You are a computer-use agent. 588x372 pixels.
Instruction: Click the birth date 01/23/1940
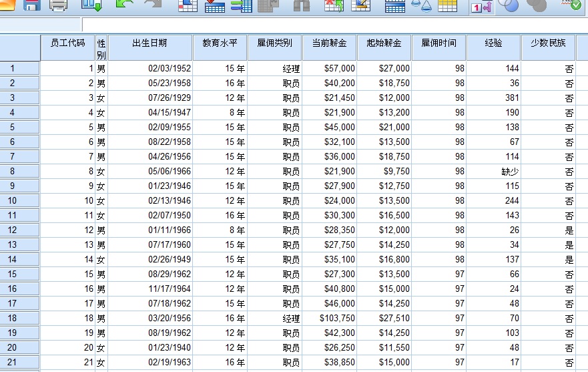pos(150,347)
